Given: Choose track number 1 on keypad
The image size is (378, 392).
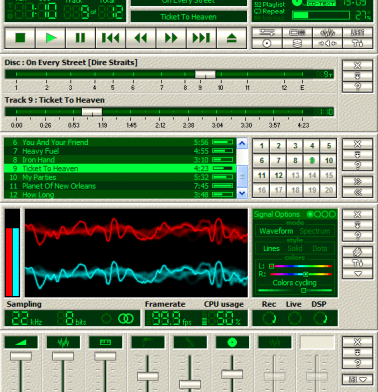Looking at the screenshot, I should tap(262, 146).
